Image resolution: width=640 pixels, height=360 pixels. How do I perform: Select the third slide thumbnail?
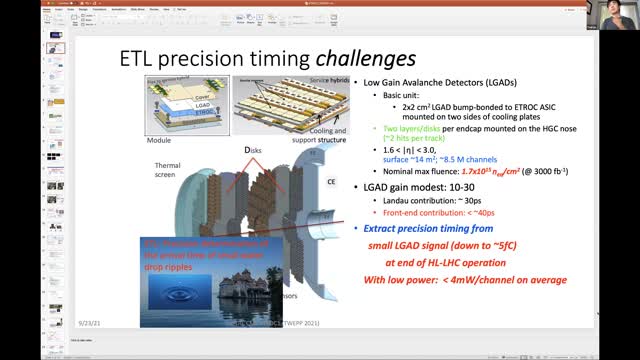(x=56, y=62)
